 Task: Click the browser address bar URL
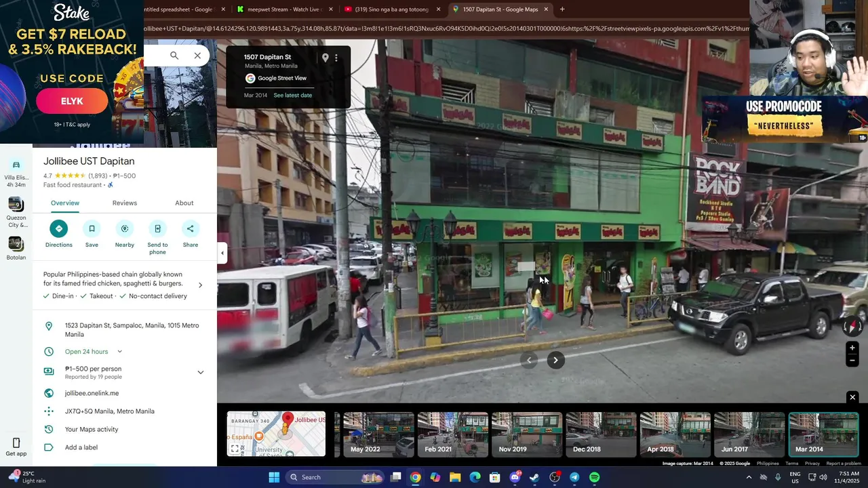tap(446, 28)
